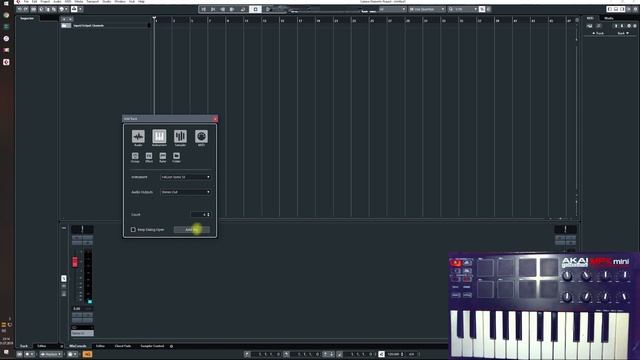Click the find tracks search icon

tap(70, 19)
